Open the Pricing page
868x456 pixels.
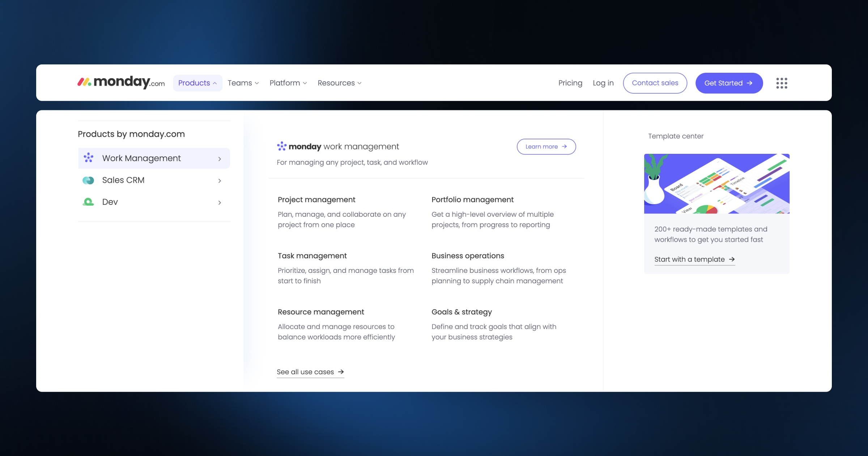[x=570, y=83]
